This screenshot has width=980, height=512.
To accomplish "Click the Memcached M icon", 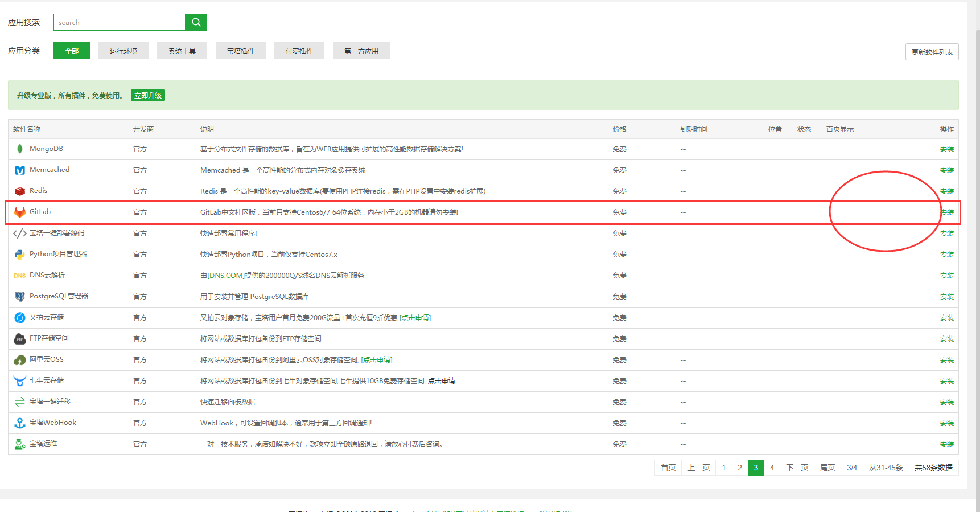I will tap(20, 170).
